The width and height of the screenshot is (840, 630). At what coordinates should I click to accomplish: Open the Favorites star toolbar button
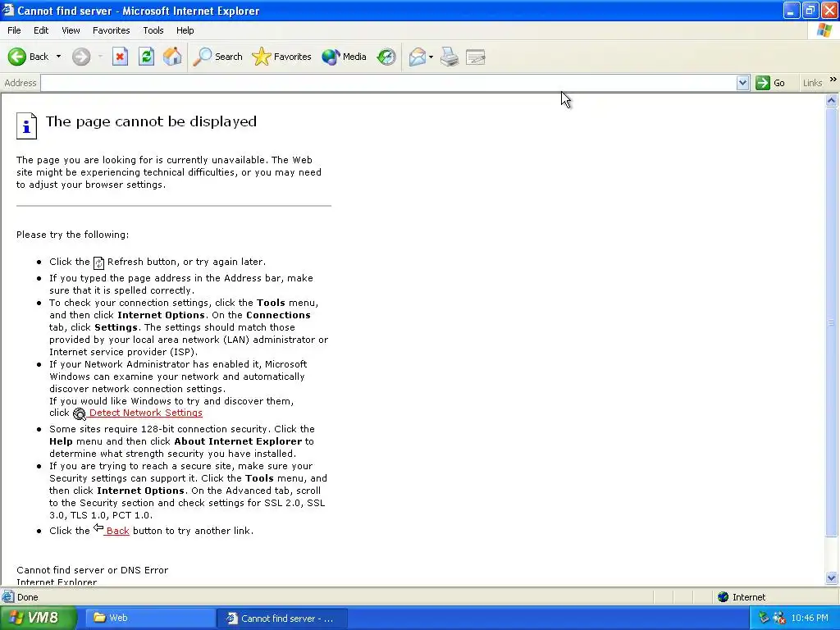pos(281,57)
